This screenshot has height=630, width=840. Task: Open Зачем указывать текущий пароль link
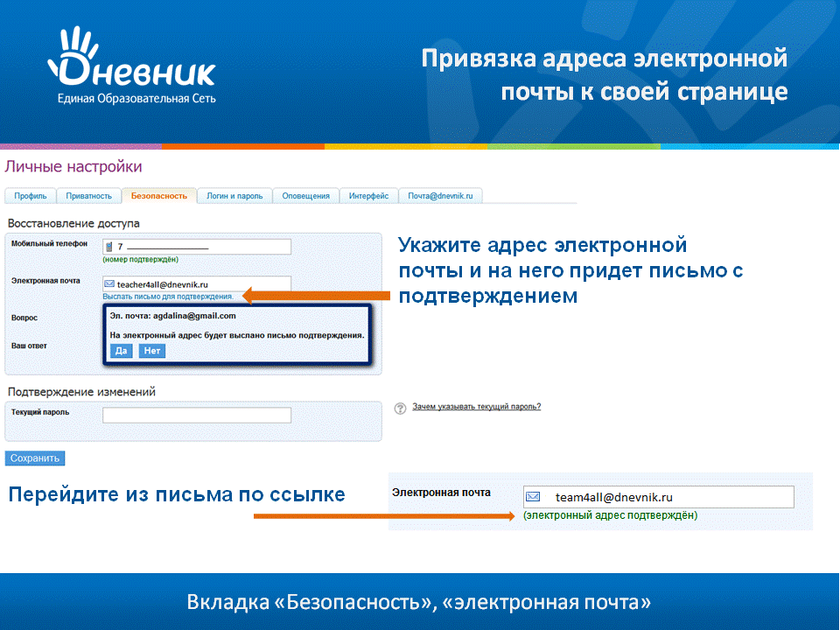coord(476,407)
